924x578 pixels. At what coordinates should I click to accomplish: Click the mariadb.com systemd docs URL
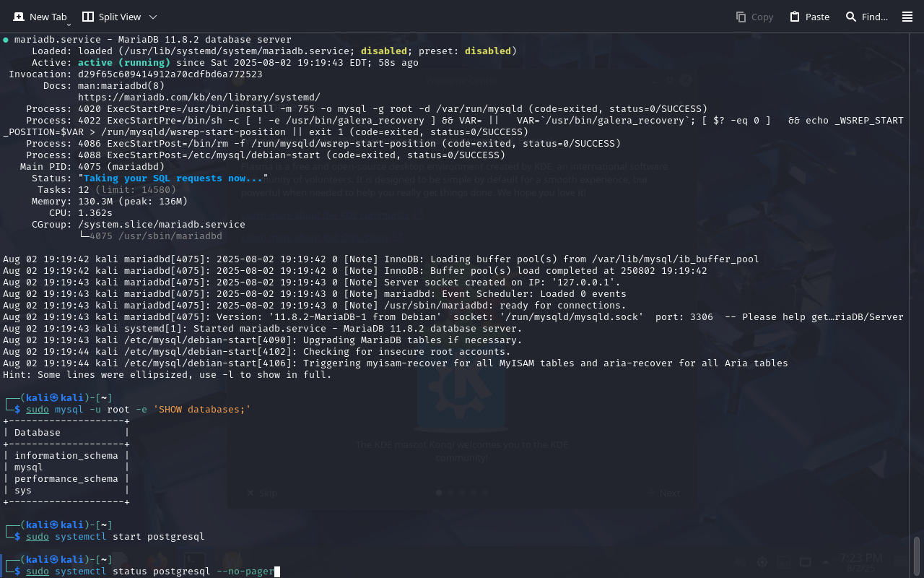click(x=199, y=97)
